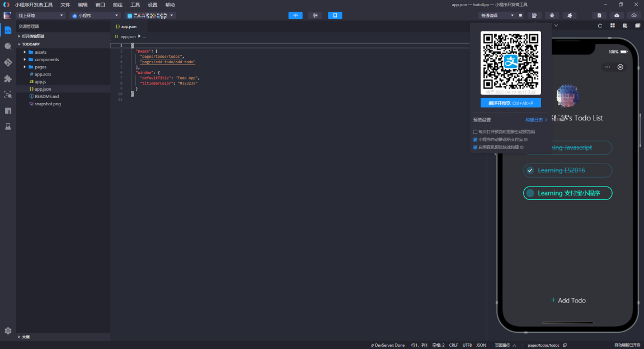The width and height of the screenshot is (644, 349).
Task: Click the simulator settings sheet icon
Action: click(x=625, y=25)
